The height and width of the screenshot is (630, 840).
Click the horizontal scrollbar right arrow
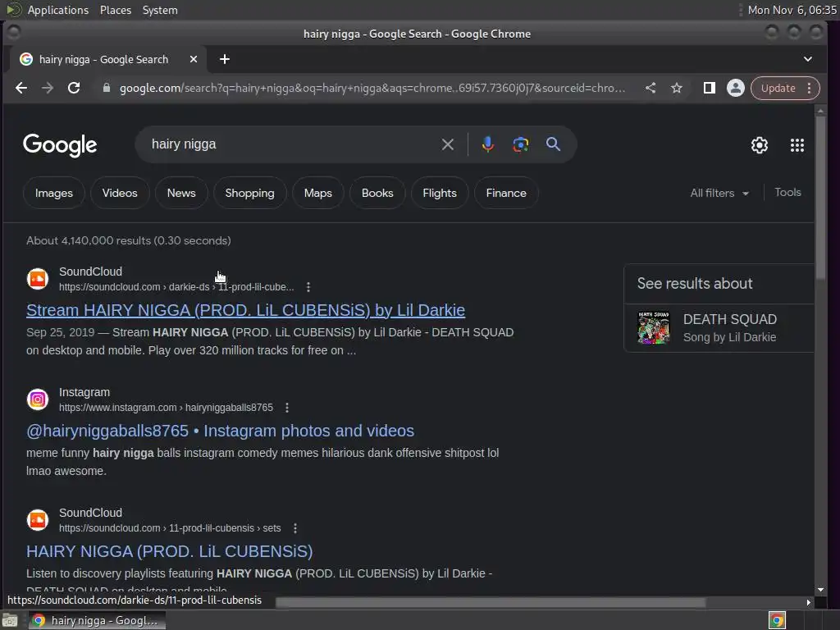point(808,603)
